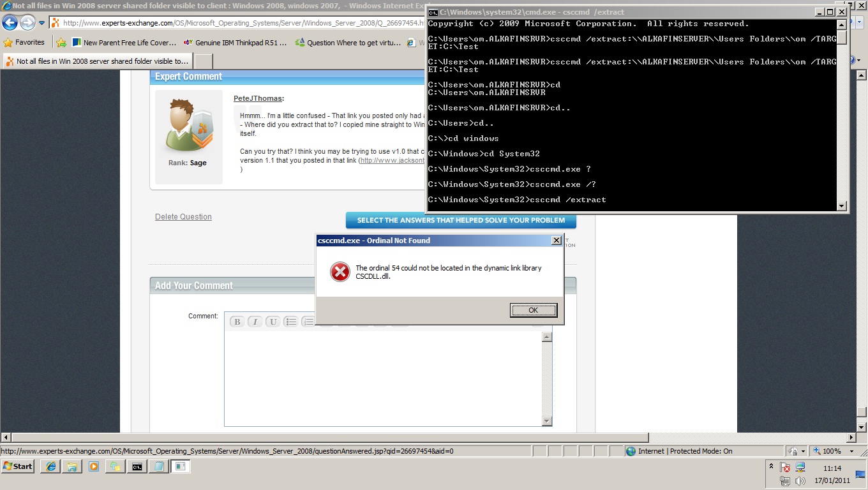This screenshot has width=868, height=490.
Task: Go back in Internet Explorer
Action: [x=10, y=23]
